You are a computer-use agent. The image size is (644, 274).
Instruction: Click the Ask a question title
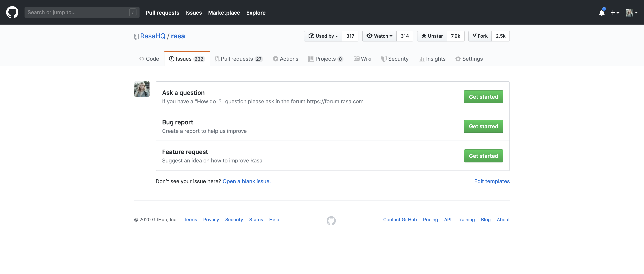[183, 93]
